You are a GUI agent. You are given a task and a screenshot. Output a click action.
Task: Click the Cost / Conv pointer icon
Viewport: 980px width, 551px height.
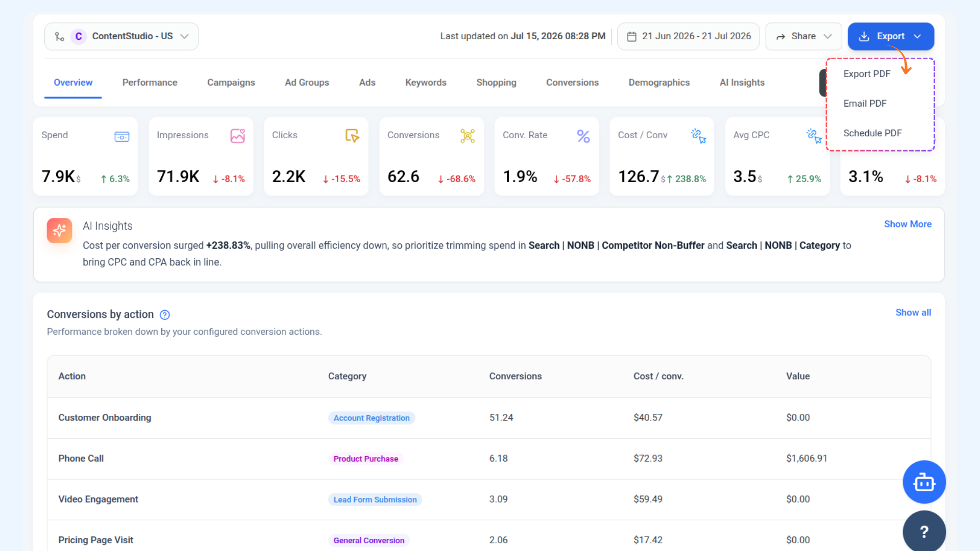[698, 136]
